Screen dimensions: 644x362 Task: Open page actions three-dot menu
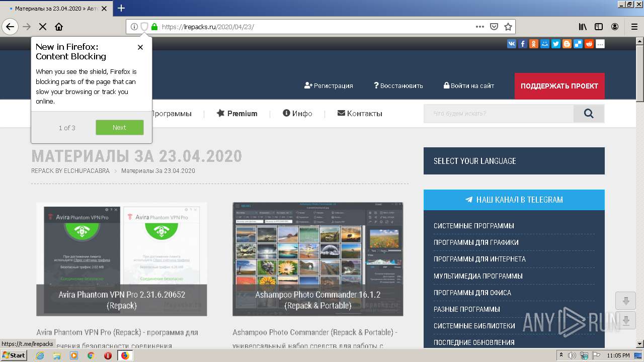[480, 27]
